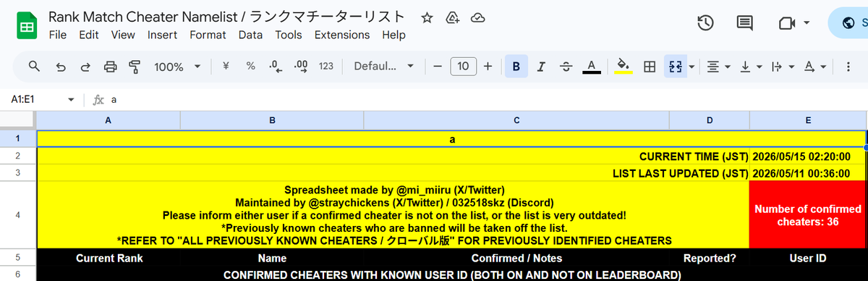868x281 pixels.
Task: Open the Format menu
Action: point(208,35)
